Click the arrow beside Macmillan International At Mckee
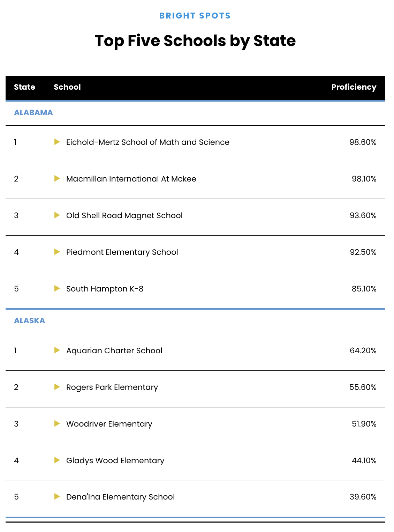Screen dimensions: 394x532 (x=57, y=179)
